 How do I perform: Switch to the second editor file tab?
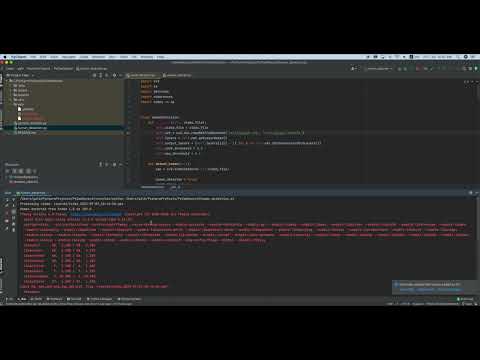pos(177,75)
